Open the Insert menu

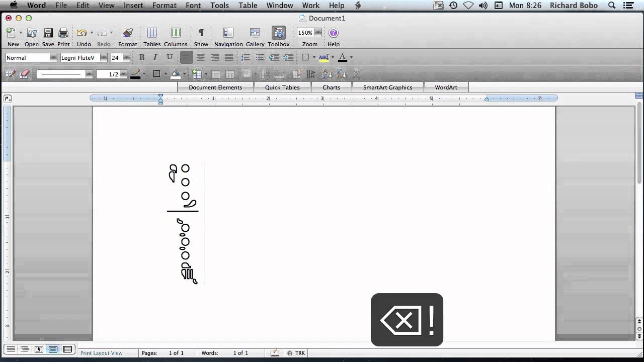(x=133, y=6)
